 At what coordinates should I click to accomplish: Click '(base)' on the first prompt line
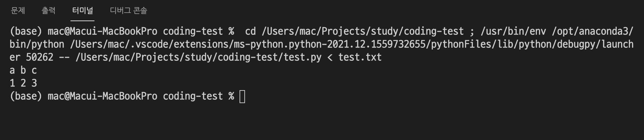26,31
